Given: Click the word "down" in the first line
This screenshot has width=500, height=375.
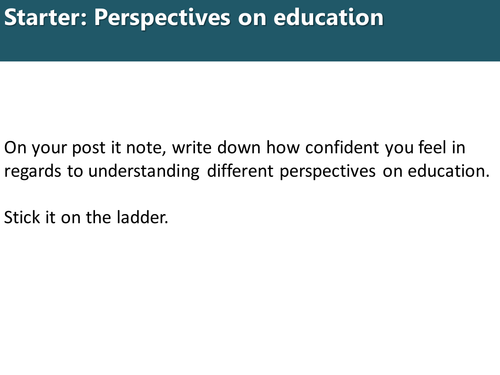Looking at the screenshot, I should click(x=239, y=147).
